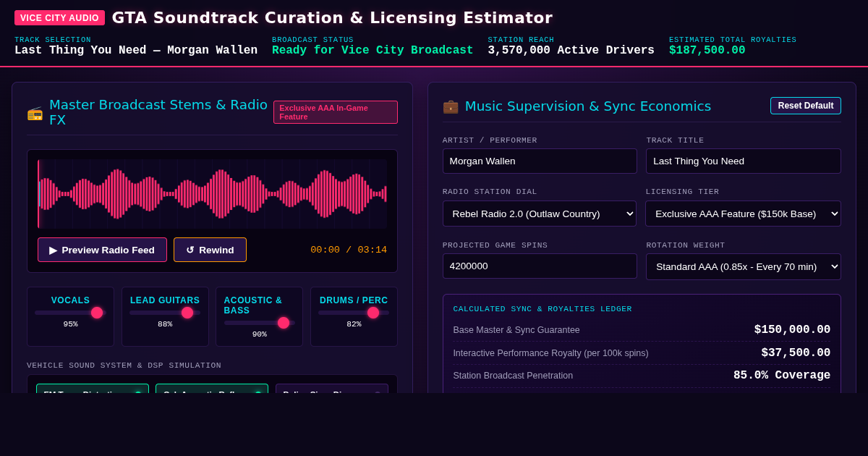Edit the Artist / Performer field
The width and height of the screenshot is (868, 456).
[x=540, y=161]
